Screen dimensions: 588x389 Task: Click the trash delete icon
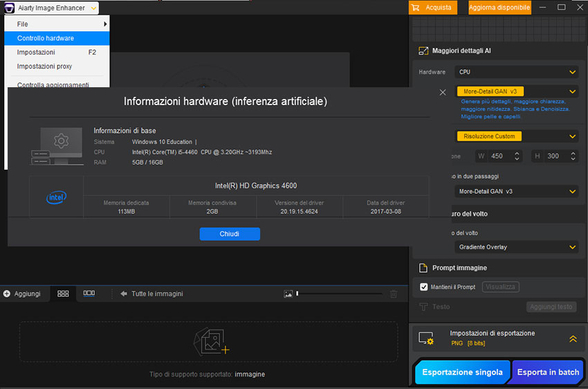pyautogui.click(x=394, y=293)
